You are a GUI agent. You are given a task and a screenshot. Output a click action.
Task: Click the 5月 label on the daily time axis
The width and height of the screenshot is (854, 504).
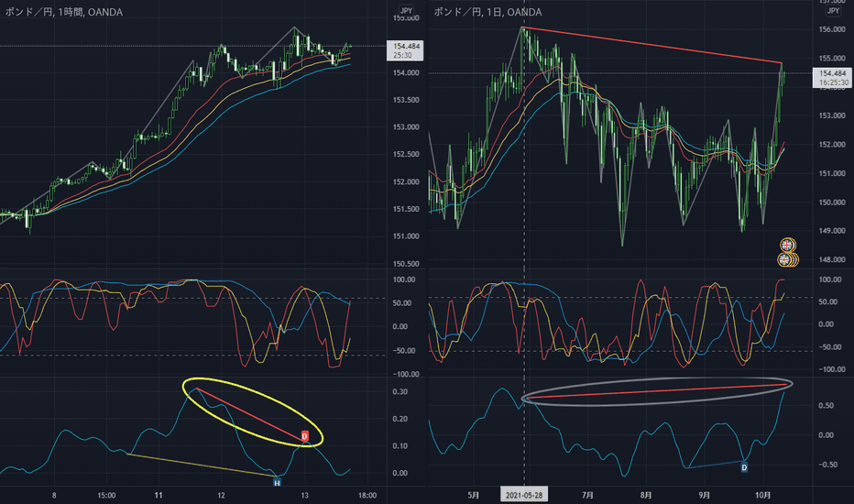coord(474,495)
